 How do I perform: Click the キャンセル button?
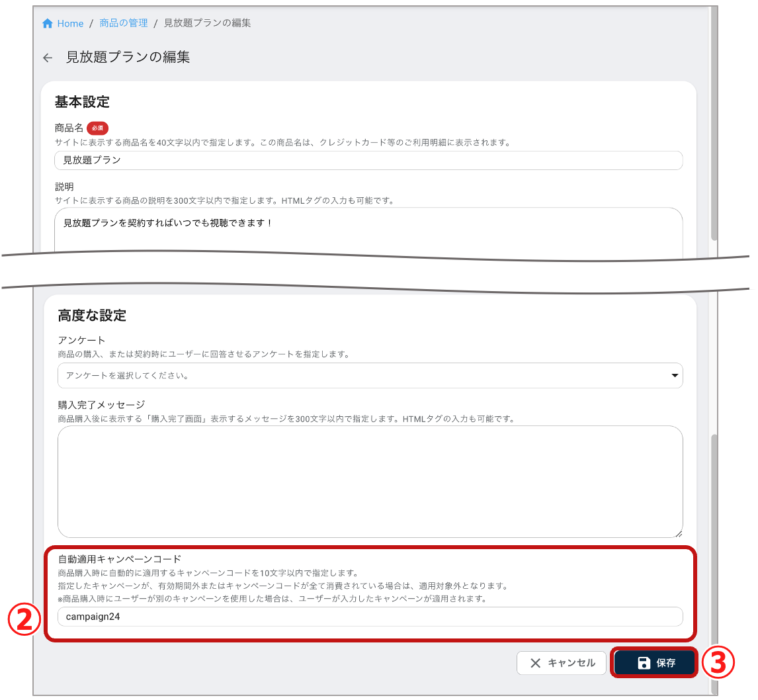[x=562, y=663]
